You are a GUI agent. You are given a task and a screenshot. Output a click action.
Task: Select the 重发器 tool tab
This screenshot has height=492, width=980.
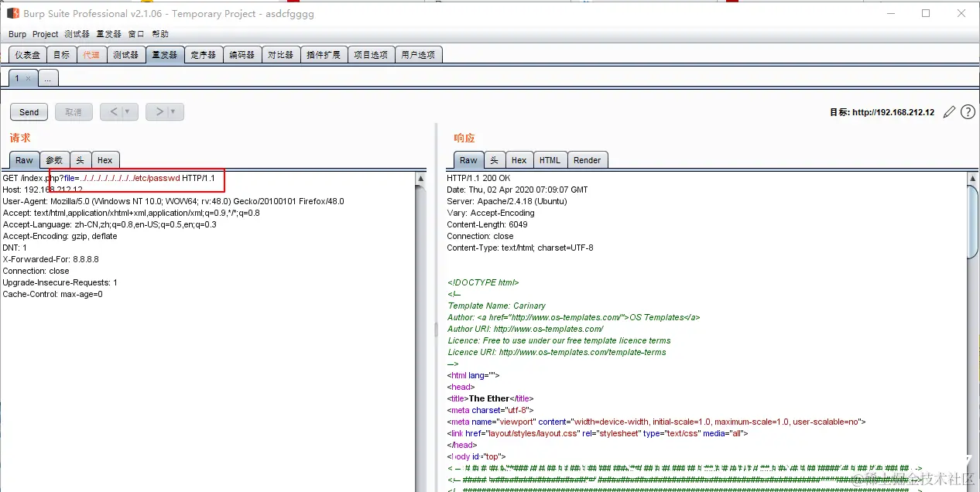165,55
